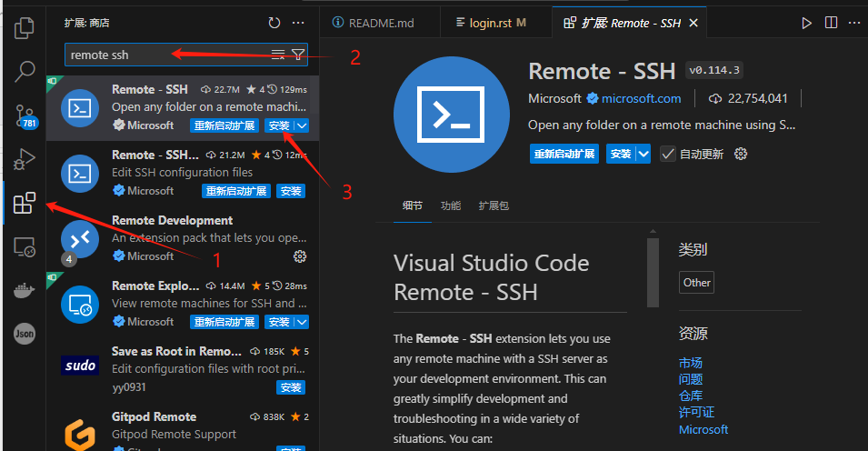Restart extensions for Remote Explorer item
Viewport: 868px width, 451px height.
(224, 322)
